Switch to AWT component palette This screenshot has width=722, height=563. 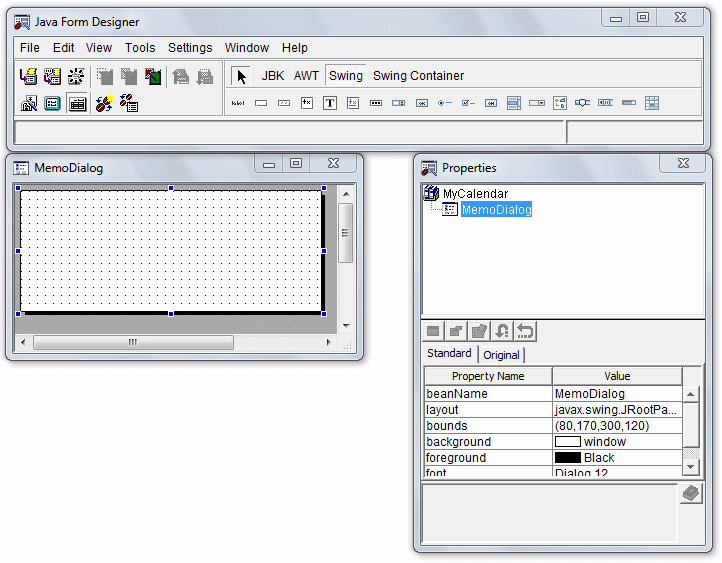306,76
